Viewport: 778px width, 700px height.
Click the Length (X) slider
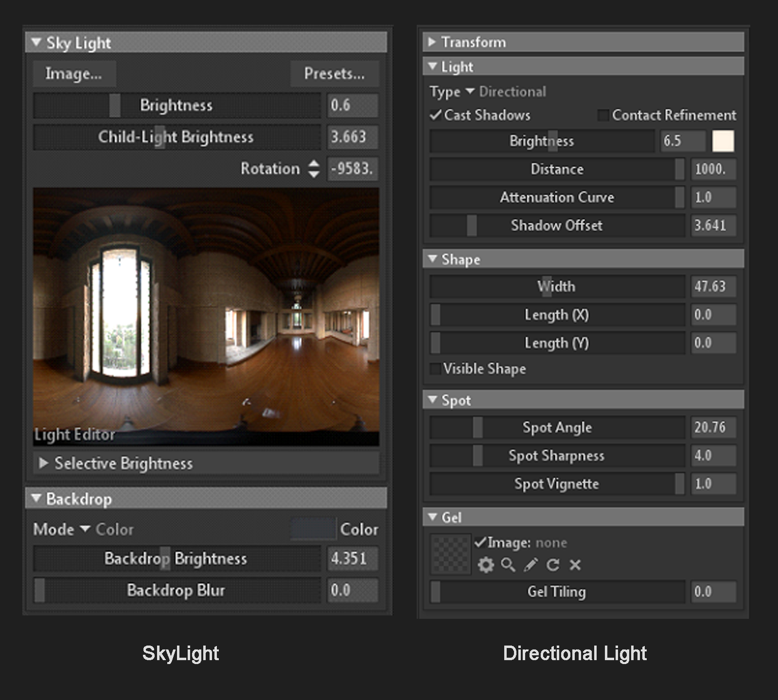(x=557, y=315)
